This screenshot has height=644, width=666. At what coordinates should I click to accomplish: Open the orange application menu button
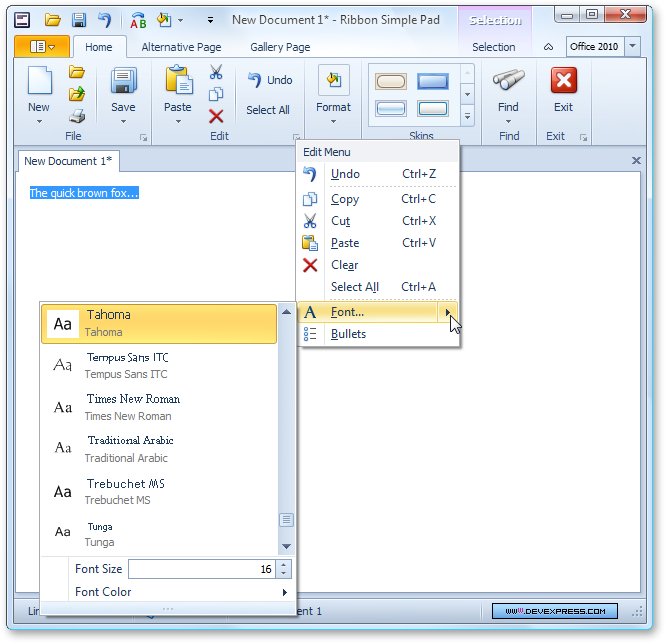(x=42, y=46)
